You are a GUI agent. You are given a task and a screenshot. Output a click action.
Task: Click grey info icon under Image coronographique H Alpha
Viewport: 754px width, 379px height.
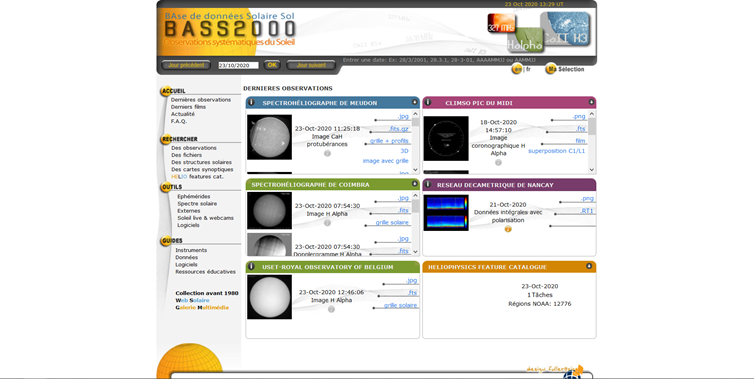[x=498, y=163]
